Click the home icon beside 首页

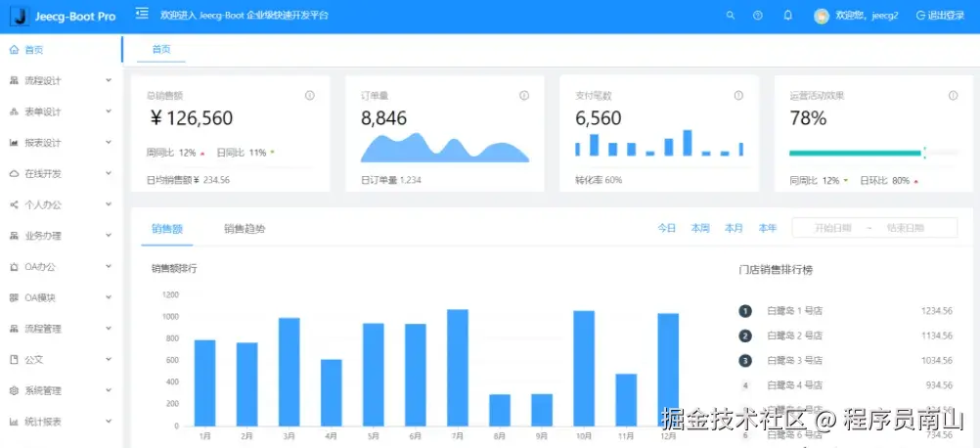(x=14, y=50)
